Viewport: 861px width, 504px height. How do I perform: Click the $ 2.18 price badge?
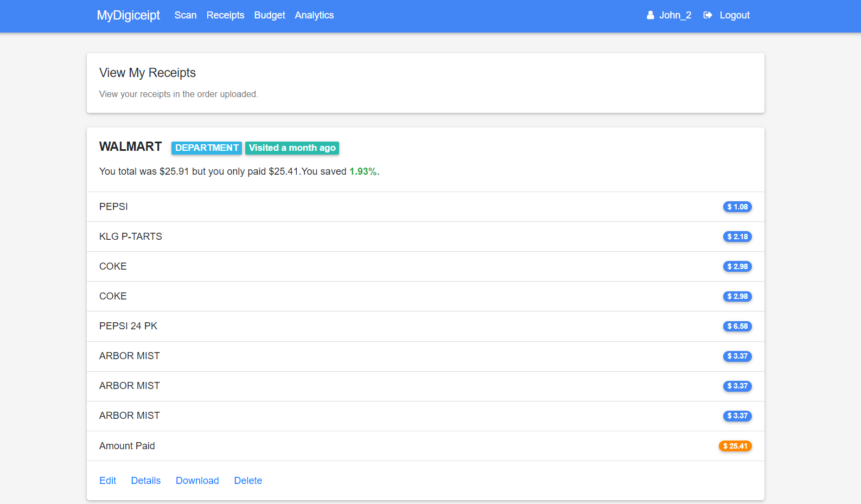(x=737, y=237)
